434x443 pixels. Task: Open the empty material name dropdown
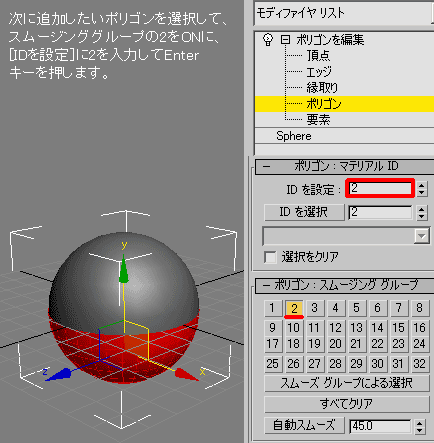tap(346, 236)
